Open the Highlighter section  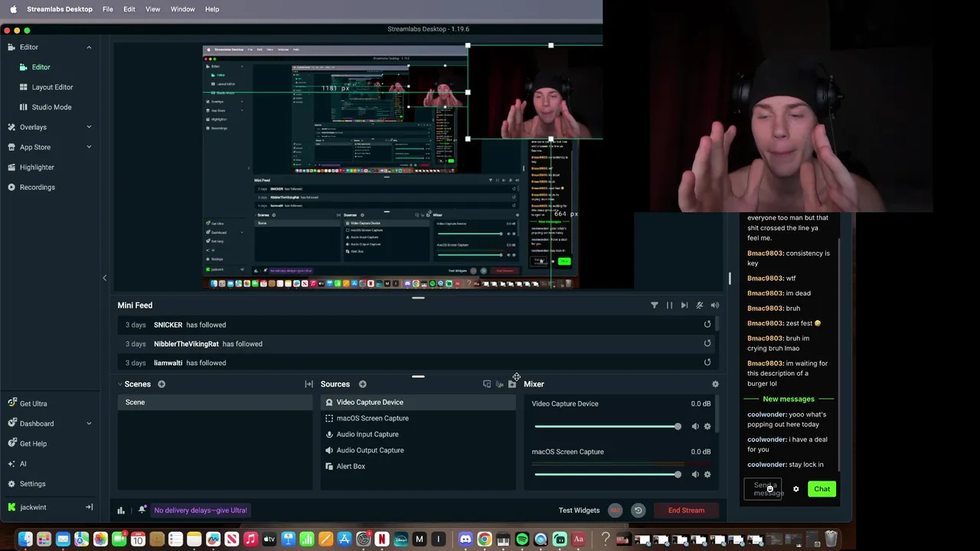coord(37,167)
